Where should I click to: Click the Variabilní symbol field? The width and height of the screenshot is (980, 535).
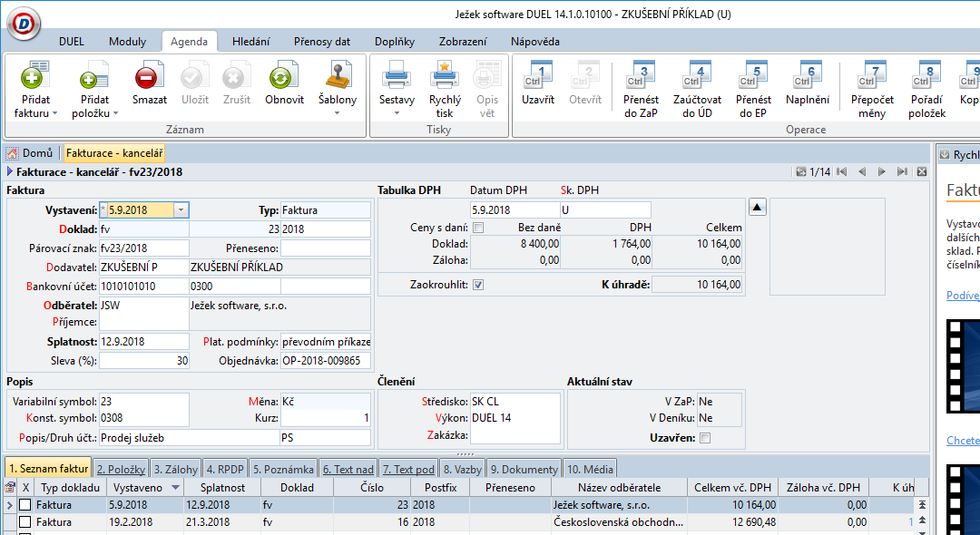click(x=143, y=402)
